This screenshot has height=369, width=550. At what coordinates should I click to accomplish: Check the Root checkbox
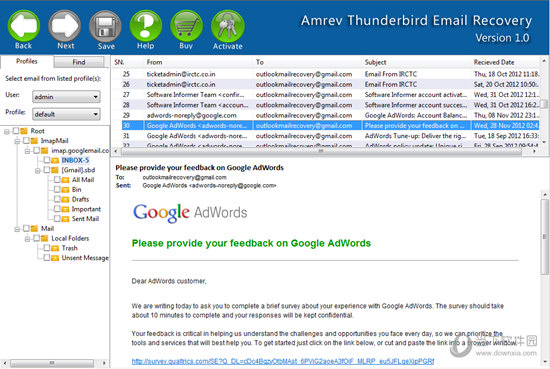[x=16, y=131]
